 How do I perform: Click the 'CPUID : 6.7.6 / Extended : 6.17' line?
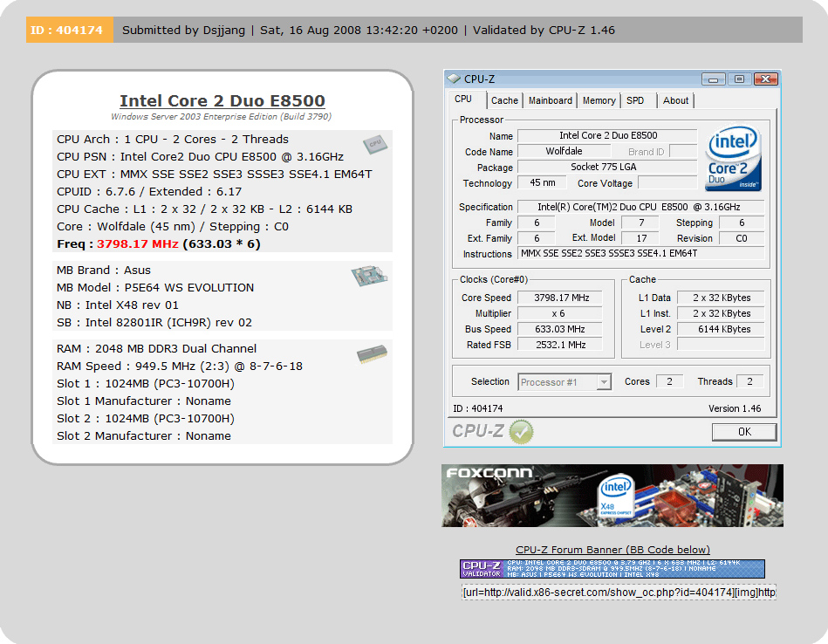[x=149, y=192]
